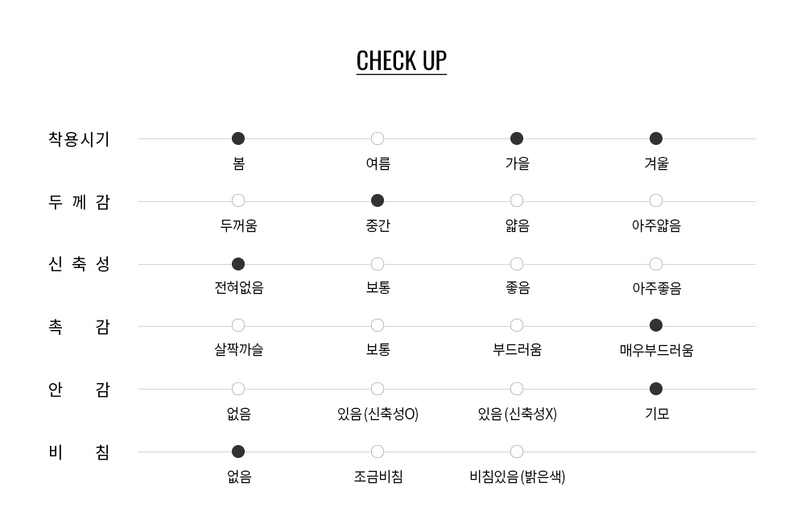805x532 pixels.
Task: Select the 전혀없음 elasticity filled dot
Action: (238, 264)
